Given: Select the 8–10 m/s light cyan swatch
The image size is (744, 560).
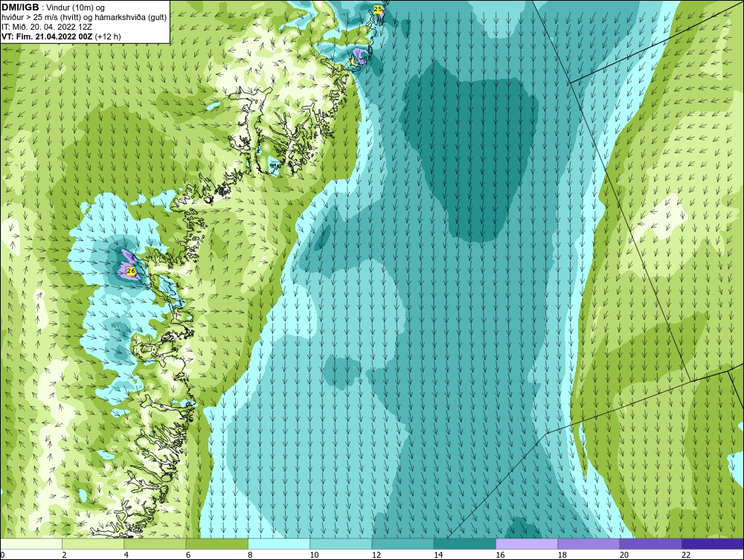Looking at the screenshot, I should coord(279,544).
